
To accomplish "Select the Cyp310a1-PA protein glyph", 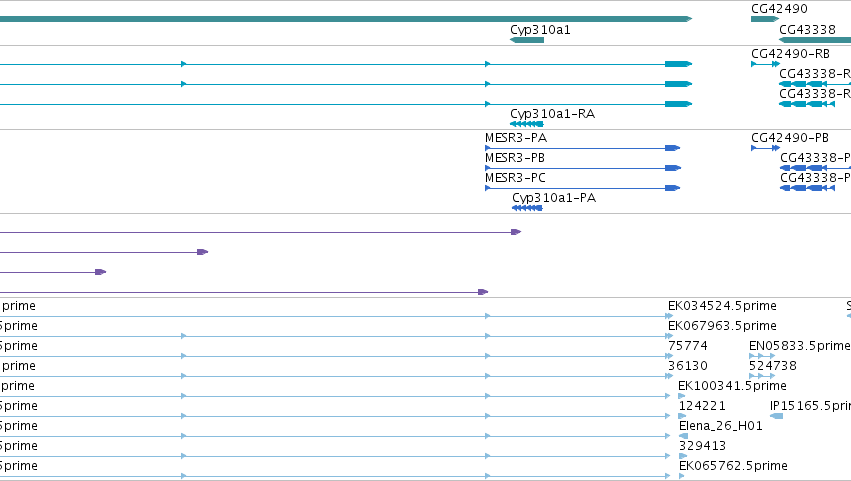I will click(527, 208).
